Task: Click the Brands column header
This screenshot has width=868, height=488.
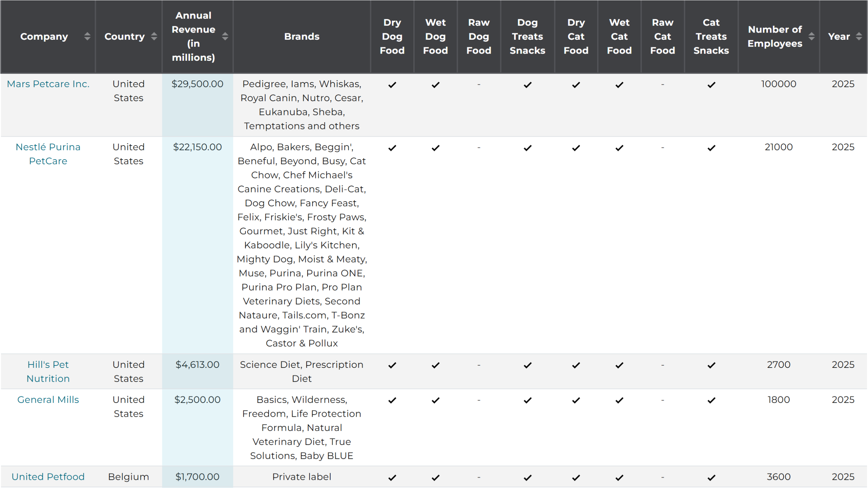Action: (x=302, y=36)
